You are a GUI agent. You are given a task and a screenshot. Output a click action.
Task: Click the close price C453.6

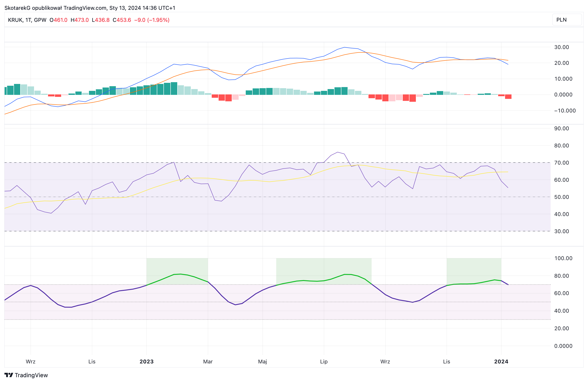tap(122, 20)
